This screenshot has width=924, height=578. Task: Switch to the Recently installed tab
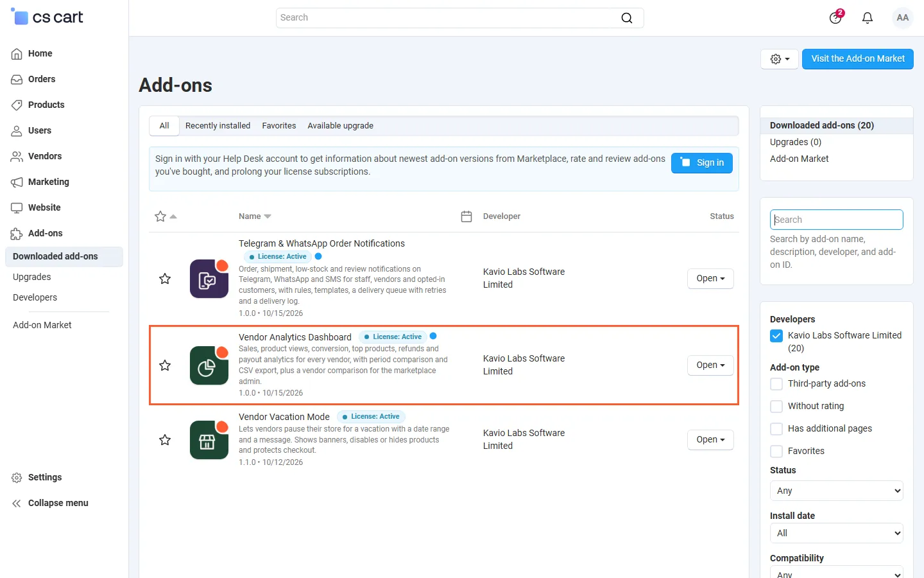[x=218, y=126]
